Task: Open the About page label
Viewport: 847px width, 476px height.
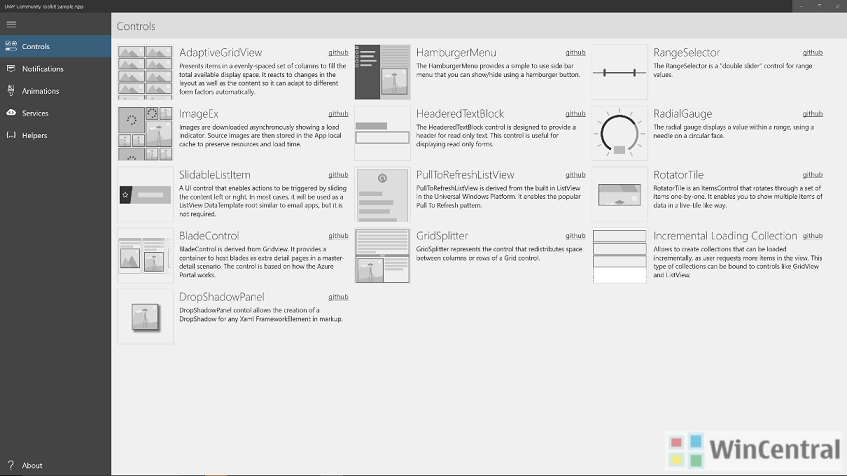Action: (32, 465)
